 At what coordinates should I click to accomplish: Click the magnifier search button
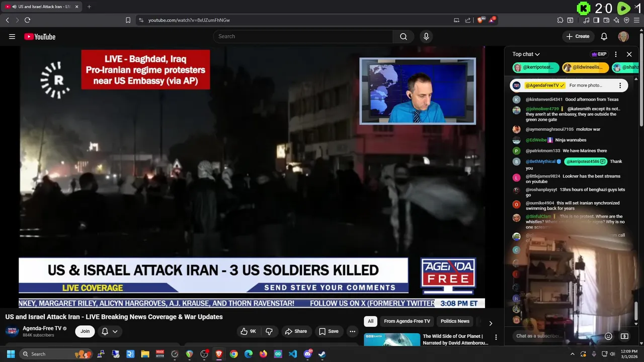[404, 36]
